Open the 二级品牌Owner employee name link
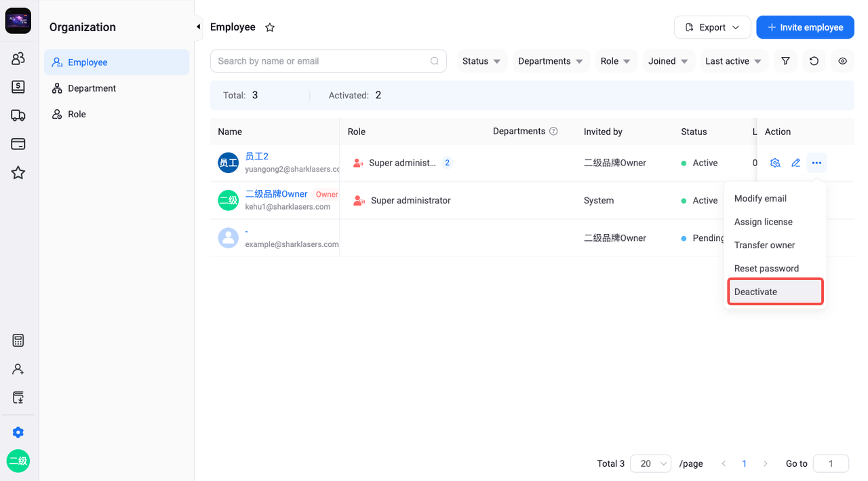868x481 pixels. (277, 194)
